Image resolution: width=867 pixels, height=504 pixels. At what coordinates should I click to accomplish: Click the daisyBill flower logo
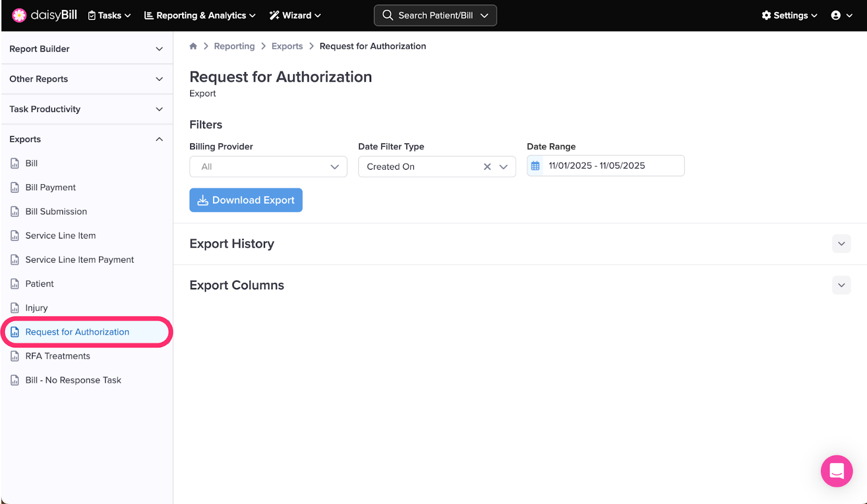(x=20, y=15)
